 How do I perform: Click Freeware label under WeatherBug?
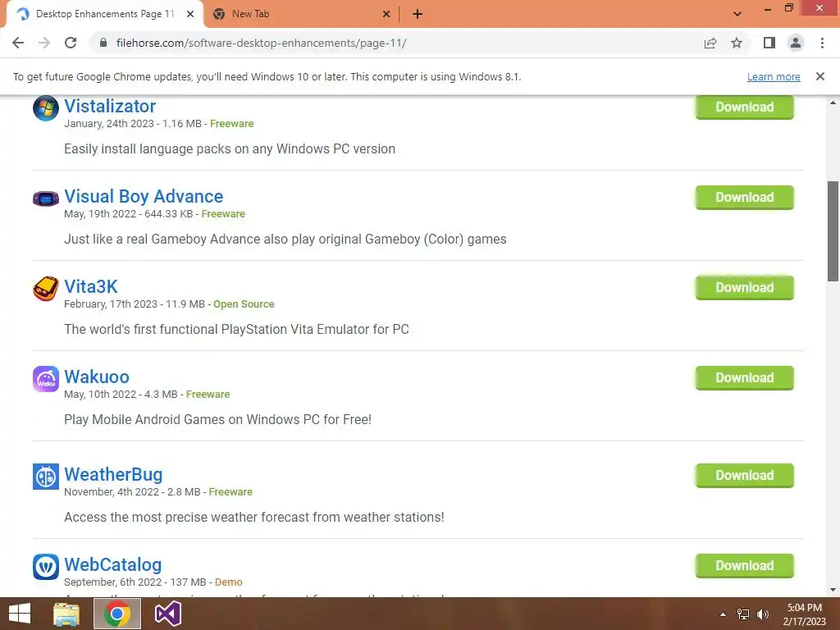tap(231, 492)
